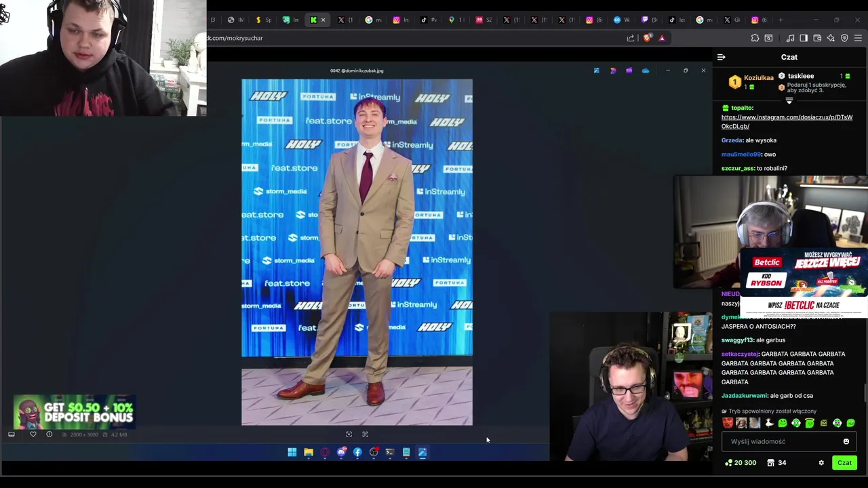Collapse the chat panel using the arrow icon
Image resolution: width=868 pixels, height=488 pixels.
(x=722, y=57)
